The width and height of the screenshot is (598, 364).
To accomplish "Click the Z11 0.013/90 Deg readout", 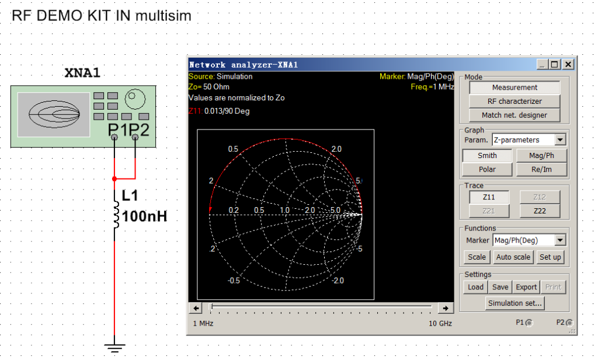I will tap(220, 111).
